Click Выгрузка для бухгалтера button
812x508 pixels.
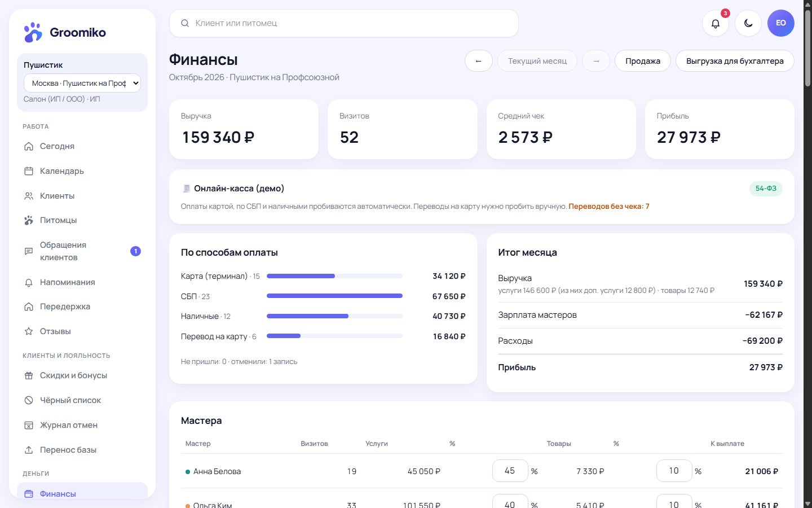tap(735, 61)
